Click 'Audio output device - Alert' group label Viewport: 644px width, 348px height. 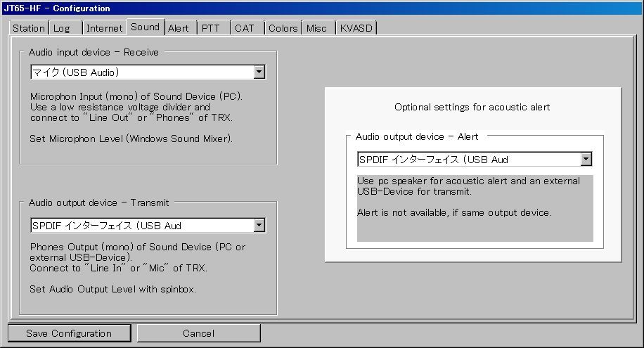click(x=417, y=136)
